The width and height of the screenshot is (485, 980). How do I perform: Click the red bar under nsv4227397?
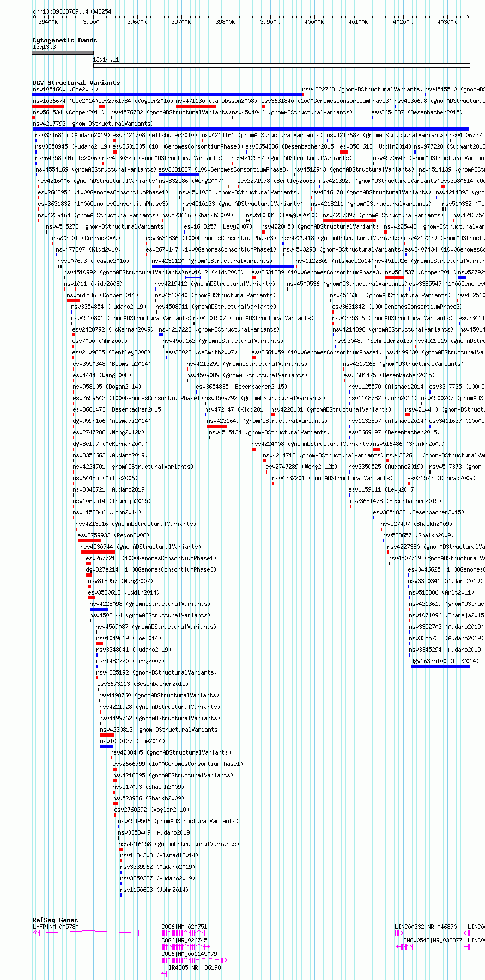point(349,220)
